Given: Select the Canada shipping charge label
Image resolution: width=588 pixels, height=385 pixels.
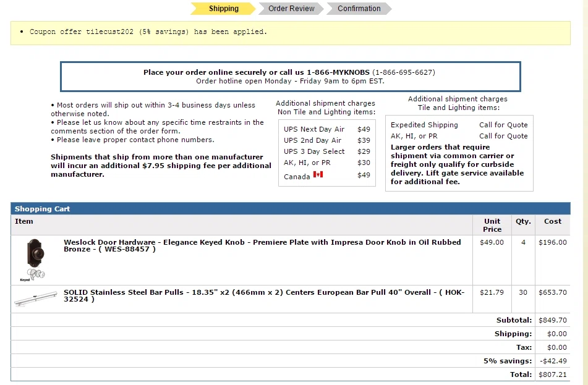Looking at the screenshot, I should [297, 177].
